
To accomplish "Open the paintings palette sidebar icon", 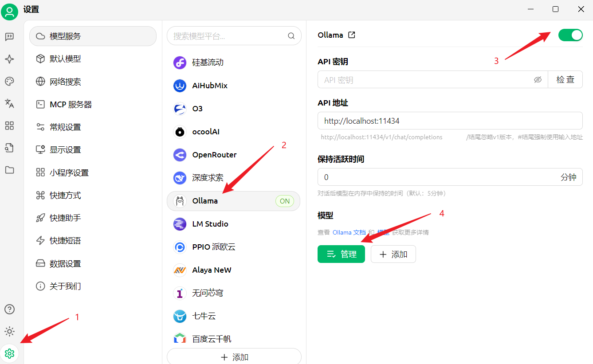I will tap(9, 81).
